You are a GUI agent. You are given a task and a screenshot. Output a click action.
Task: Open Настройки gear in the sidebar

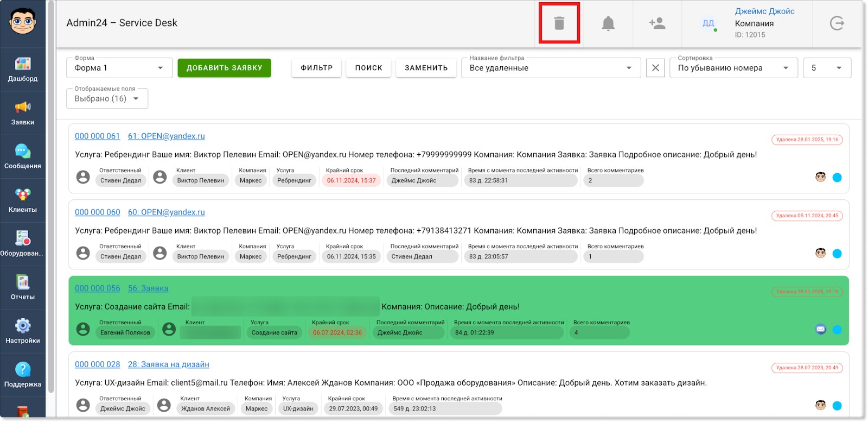click(23, 331)
